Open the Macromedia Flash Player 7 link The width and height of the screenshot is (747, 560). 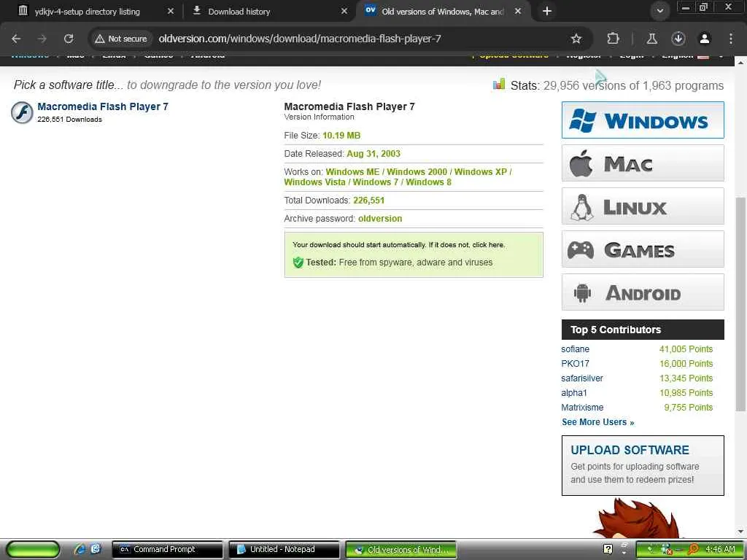coord(103,106)
